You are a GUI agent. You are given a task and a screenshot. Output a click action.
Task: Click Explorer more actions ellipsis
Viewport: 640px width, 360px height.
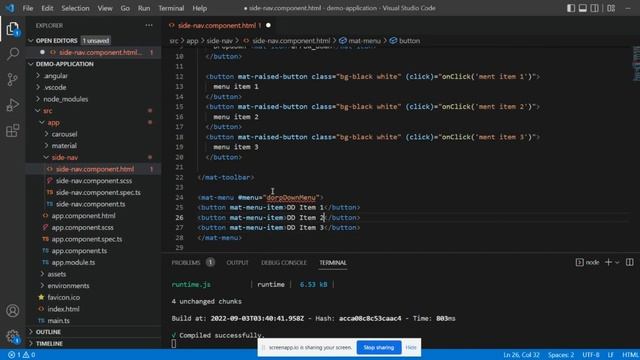(149, 25)
